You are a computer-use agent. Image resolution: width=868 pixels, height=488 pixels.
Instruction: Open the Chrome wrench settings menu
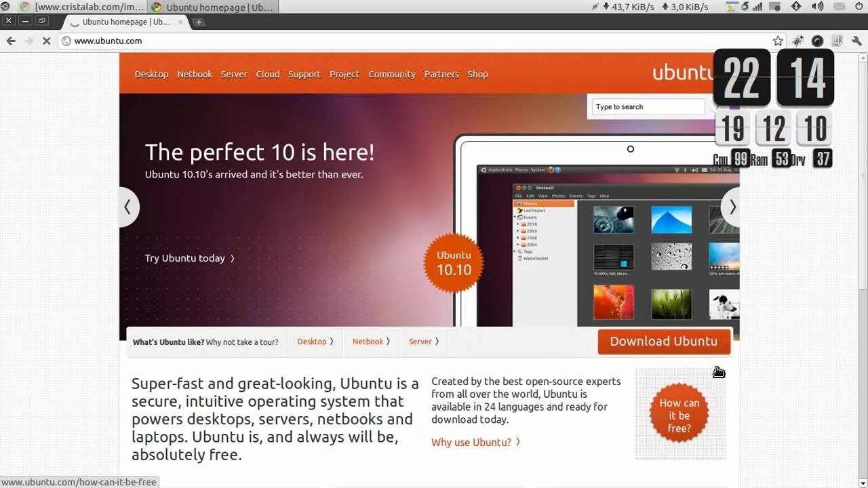(x=856, y=41)
